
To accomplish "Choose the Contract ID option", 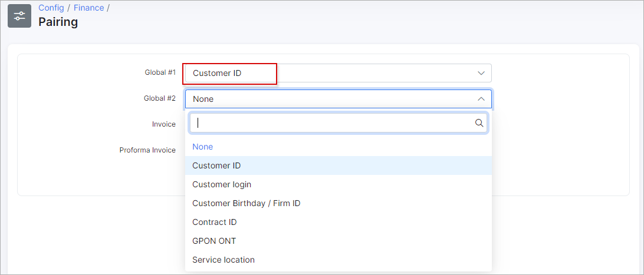I will [x=338, y=222].
